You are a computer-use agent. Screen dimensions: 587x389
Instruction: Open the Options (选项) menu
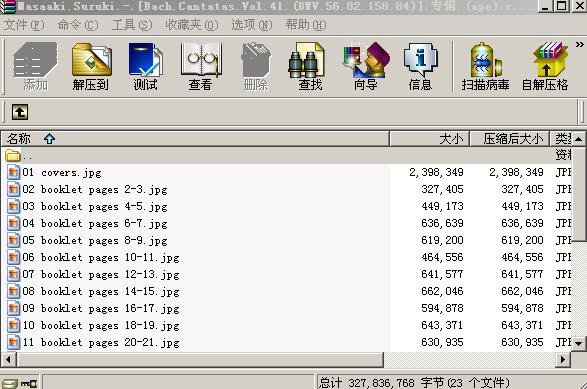pos(252,25)
